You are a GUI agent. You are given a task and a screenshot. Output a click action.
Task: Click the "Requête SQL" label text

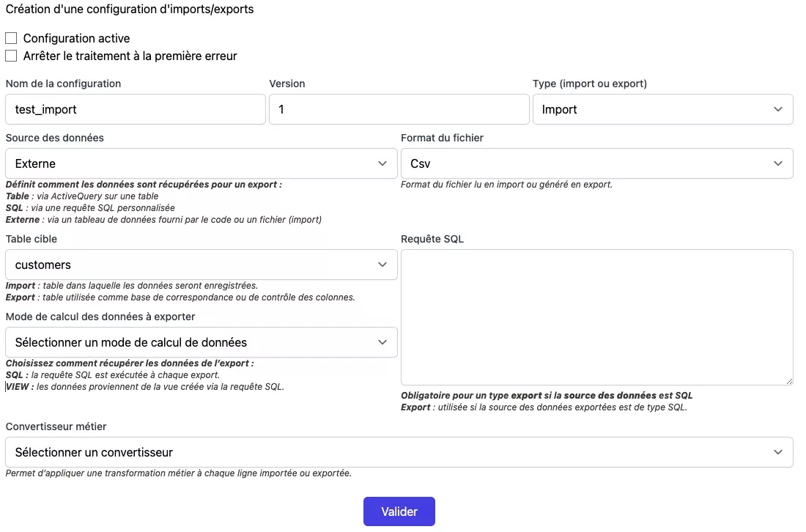(432, 239)
